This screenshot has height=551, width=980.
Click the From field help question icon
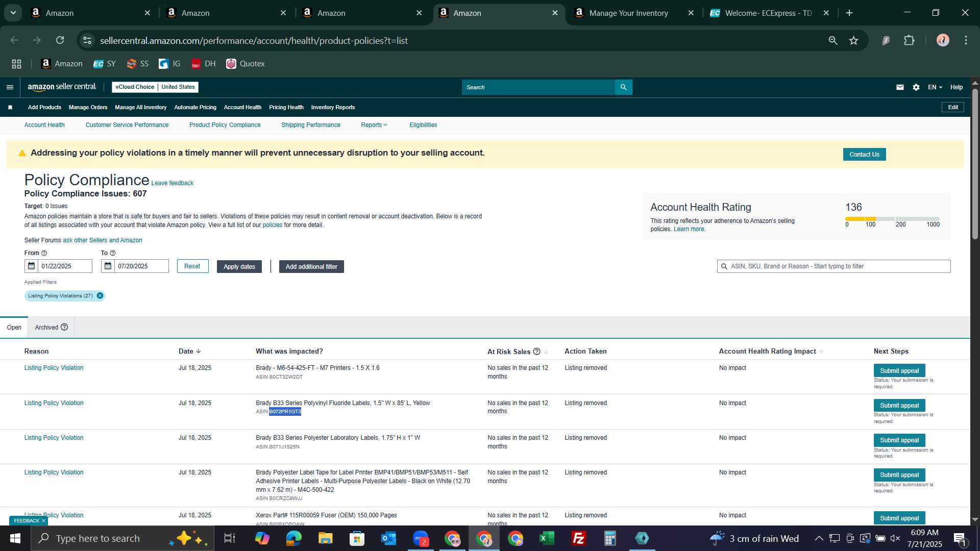point(44,253)
